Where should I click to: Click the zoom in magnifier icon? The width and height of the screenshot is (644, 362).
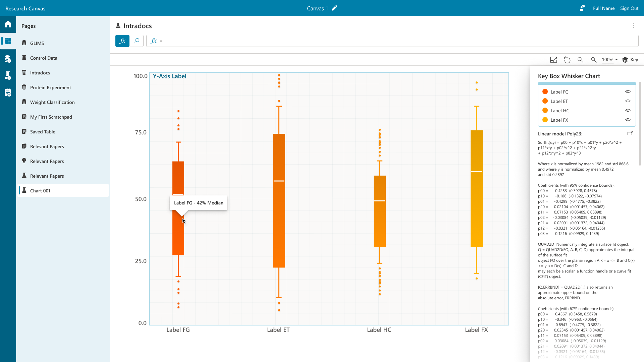point(594,60)
